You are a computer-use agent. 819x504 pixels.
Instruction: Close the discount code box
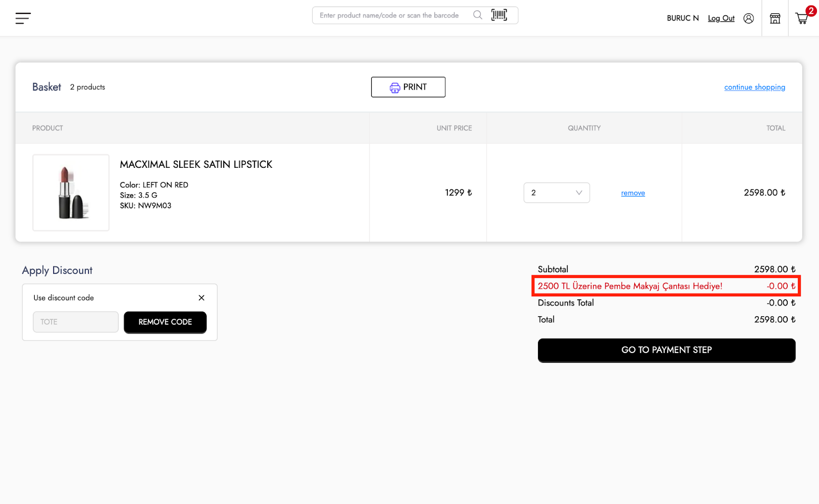tap(201, 298)
